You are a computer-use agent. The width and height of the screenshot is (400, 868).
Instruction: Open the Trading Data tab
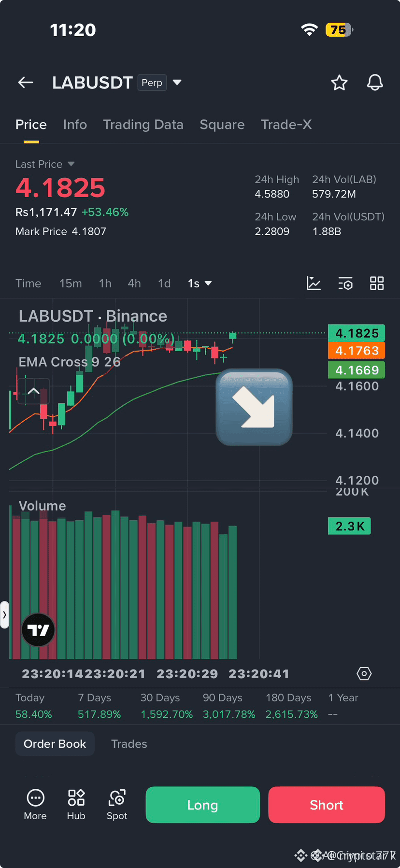pos(143,125)
